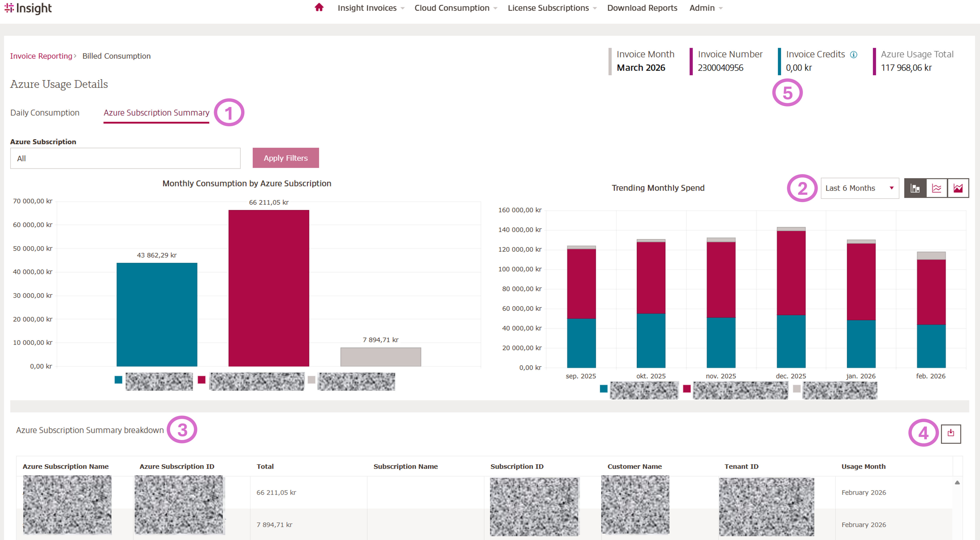Toggle teal legend series in Monthly Consumption chart
The image size is (980, 540).
118,380
